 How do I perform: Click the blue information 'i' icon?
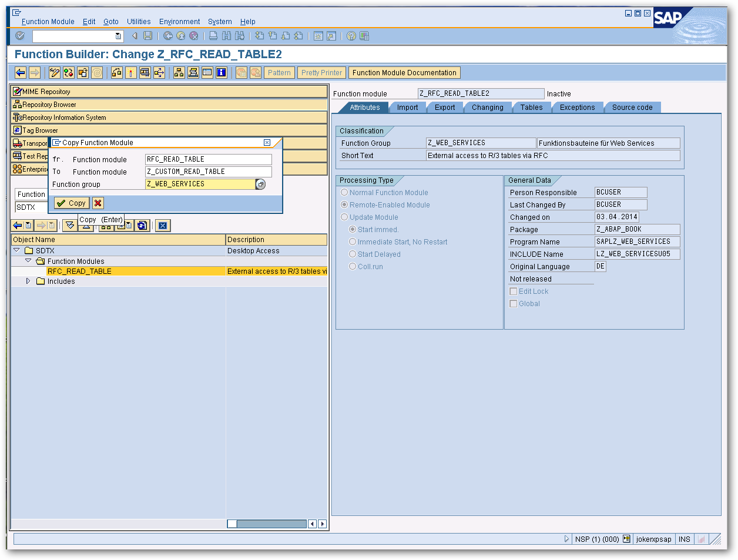(x=221, y=73)
